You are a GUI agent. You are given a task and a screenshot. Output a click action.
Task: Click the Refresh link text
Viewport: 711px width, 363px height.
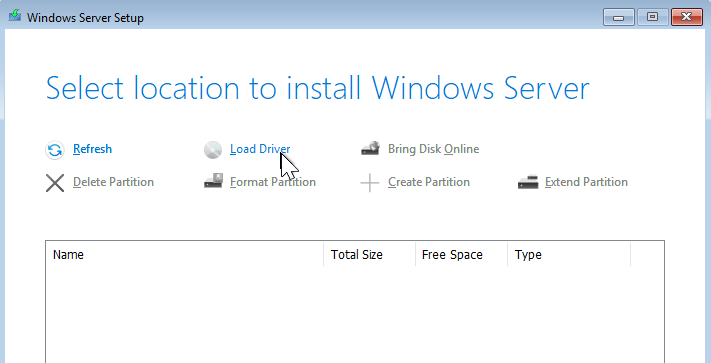point(93,149)
